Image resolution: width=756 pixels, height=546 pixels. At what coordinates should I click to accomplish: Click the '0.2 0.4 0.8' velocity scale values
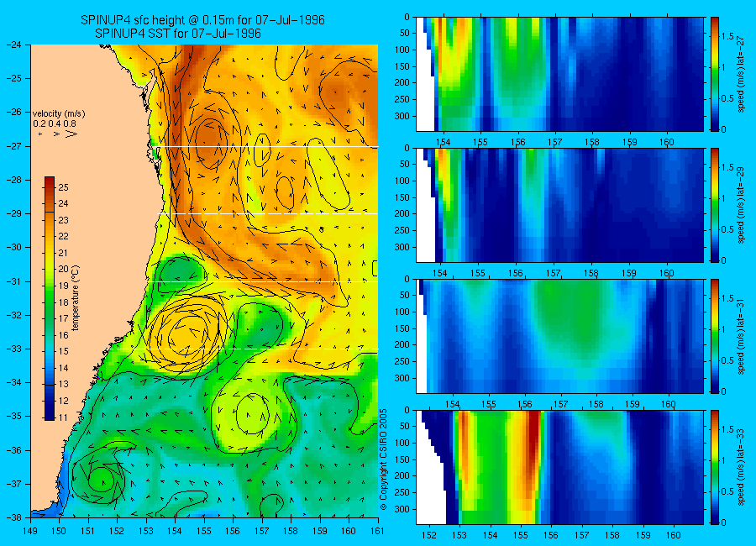55,123
